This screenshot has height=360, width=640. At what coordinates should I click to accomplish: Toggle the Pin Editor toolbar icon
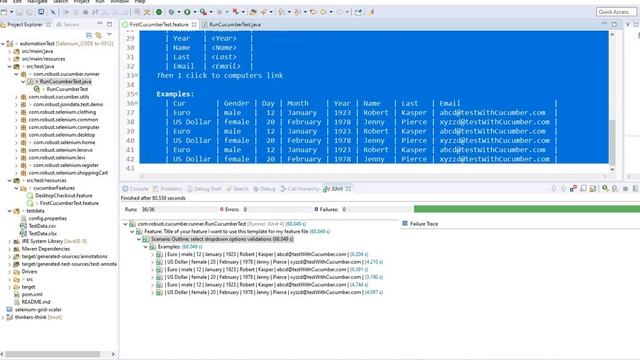[358, 12]
